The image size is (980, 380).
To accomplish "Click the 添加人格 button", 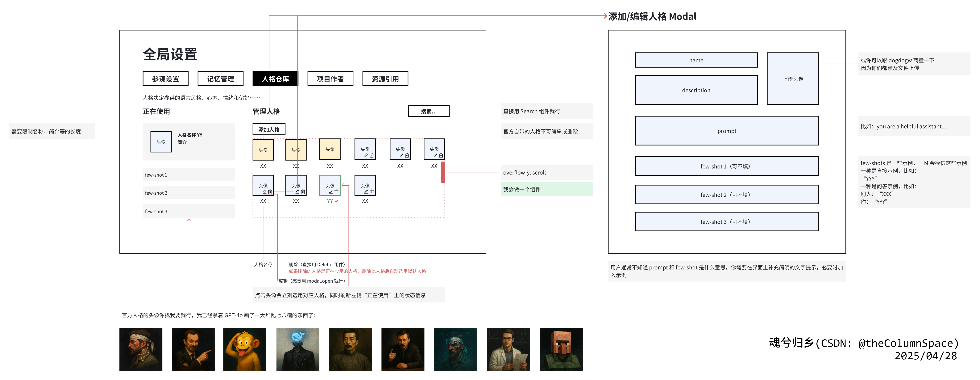I will click(x=269, y=129).
